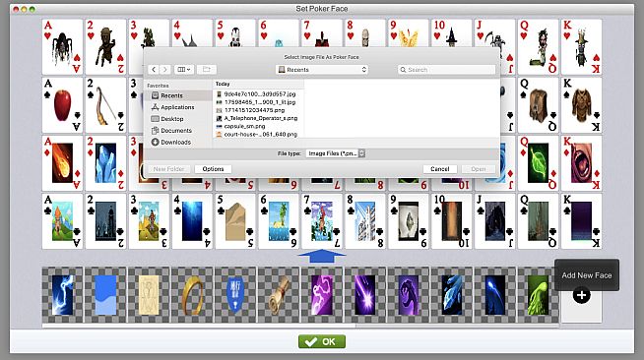This screenshot has height=360, width=644.
Task: Select the Jack of Clubs card
Action: (x=495, y=221)
